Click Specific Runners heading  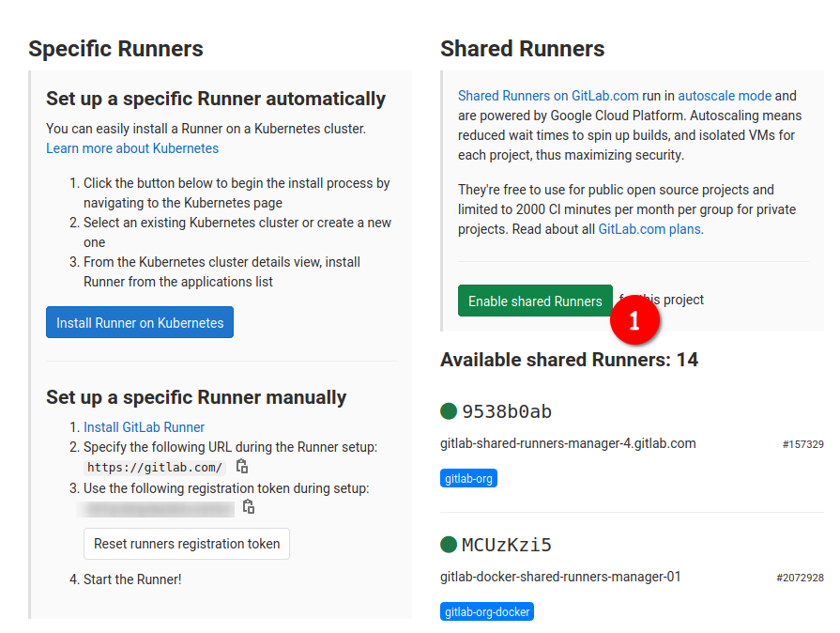(115, 49)
